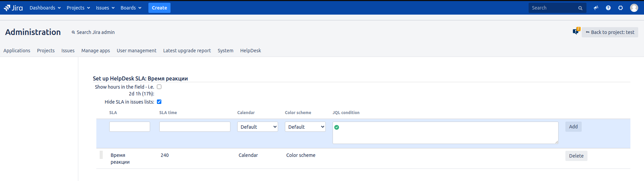Go to User management tab
The width and height of the screenshot is (644, 181).
pyautogui.click(x=136, y=51)
